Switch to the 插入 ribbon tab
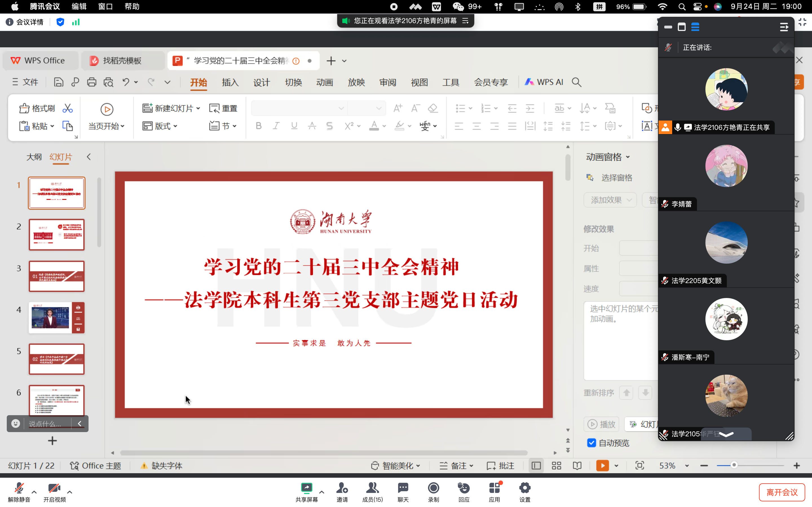812x507 pixels. (x=230, y=82)
